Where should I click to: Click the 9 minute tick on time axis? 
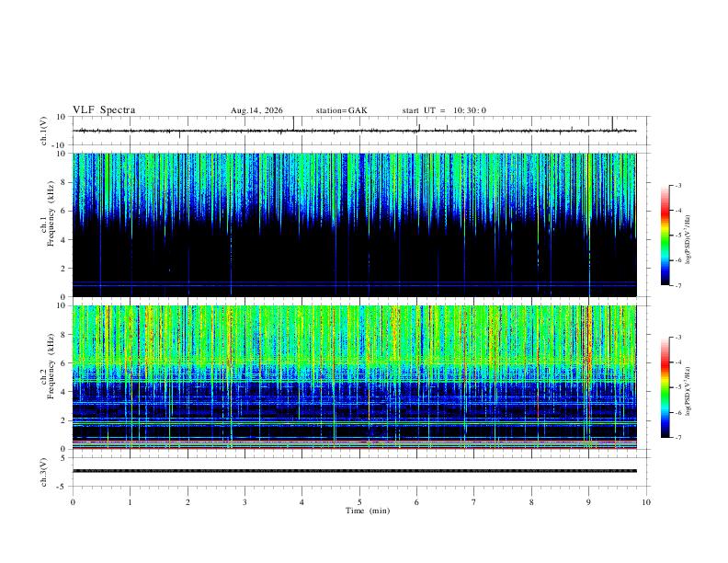[588, 502]
